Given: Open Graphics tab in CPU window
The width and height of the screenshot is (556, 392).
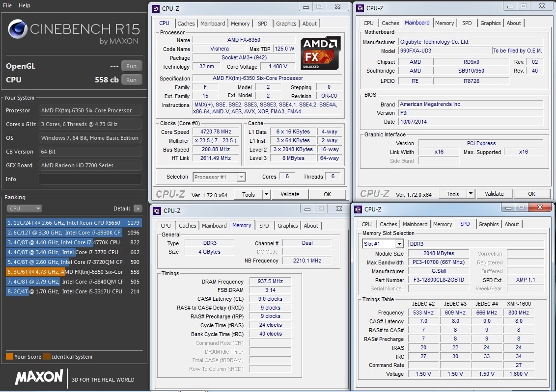Looking at the screenshot, I should coord(286,24).
